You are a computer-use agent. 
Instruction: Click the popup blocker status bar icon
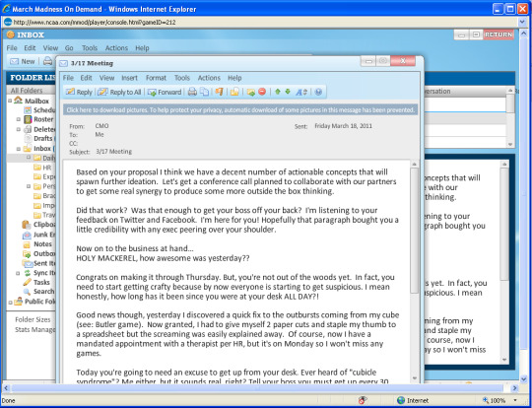pos(363,400)
